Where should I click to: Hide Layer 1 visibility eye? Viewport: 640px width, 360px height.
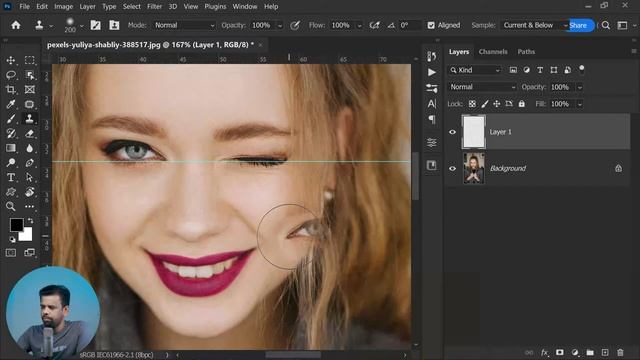point(452,132)
